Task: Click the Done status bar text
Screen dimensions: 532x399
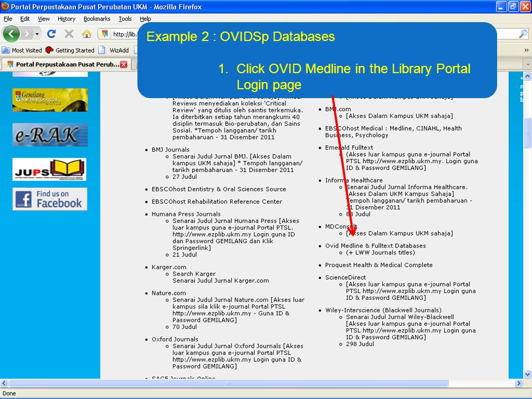Action: click(x=9, y=393)
